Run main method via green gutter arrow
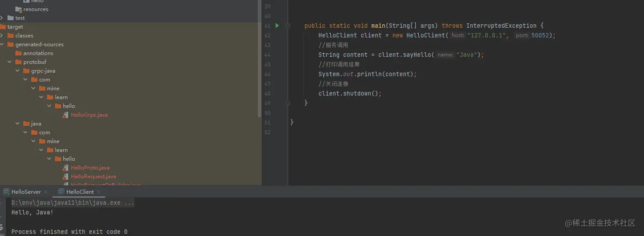644x236 pixels. 277,26
